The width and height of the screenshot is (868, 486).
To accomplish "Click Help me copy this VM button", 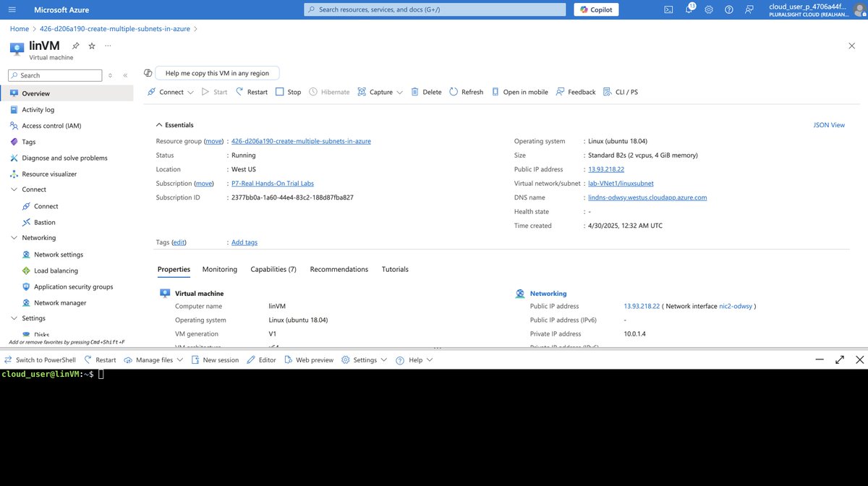I will pyautogui.click(x=217, y=73).
